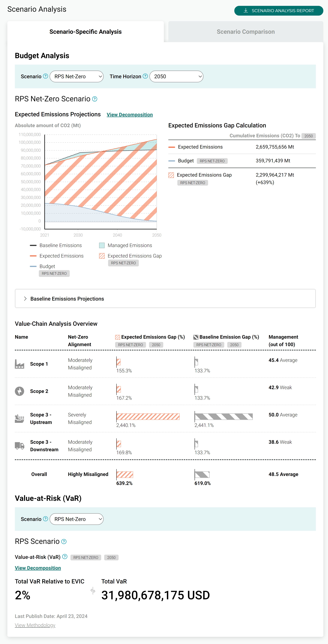This screenshot has width=328, height=644.
Task: Download the Scenario Analysis Report
Action: [279, 11]
